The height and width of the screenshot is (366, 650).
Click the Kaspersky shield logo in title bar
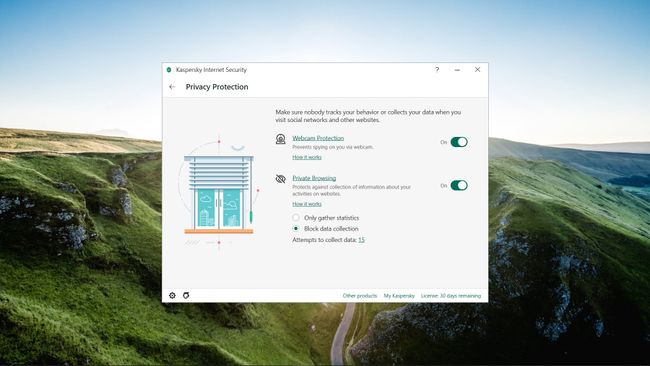click(169, 70)
